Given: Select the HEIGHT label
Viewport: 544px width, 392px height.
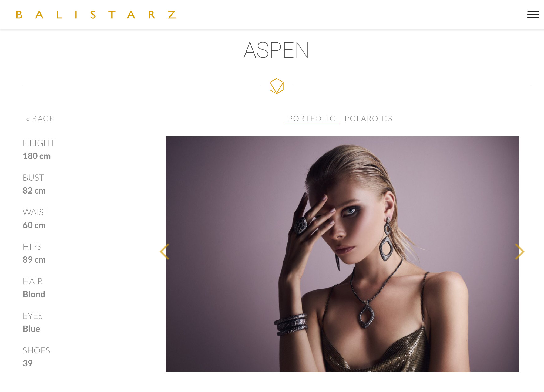Looking at the screenshot, I should [x=39, y=143].
